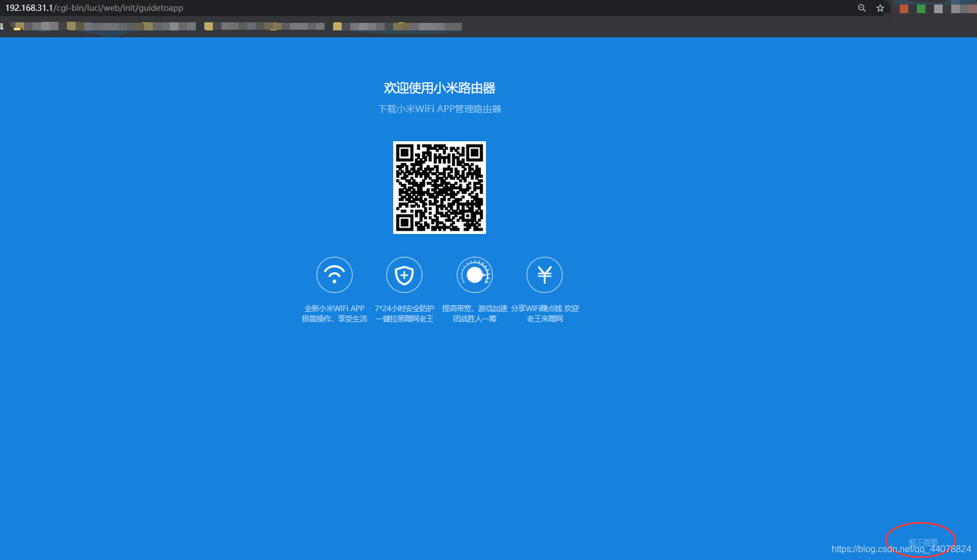977x560 pixels.
Task: Click the Mi WiFi app QR code
Action: 440,188
